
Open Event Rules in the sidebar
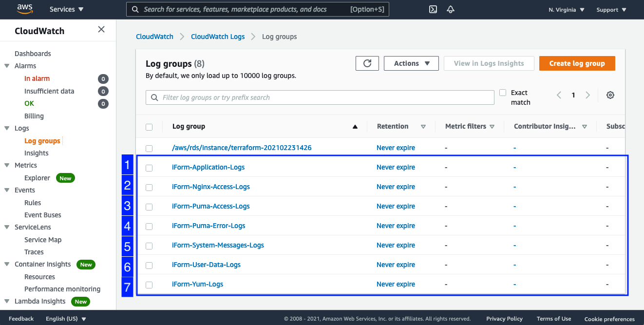point(33,203)
